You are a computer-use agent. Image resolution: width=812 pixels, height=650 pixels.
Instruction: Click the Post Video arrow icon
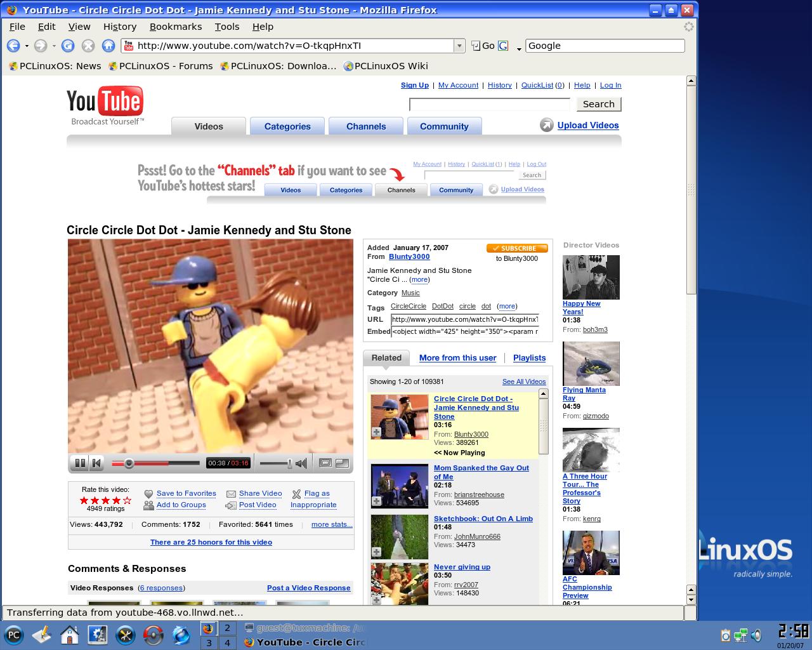click(231, 505)
